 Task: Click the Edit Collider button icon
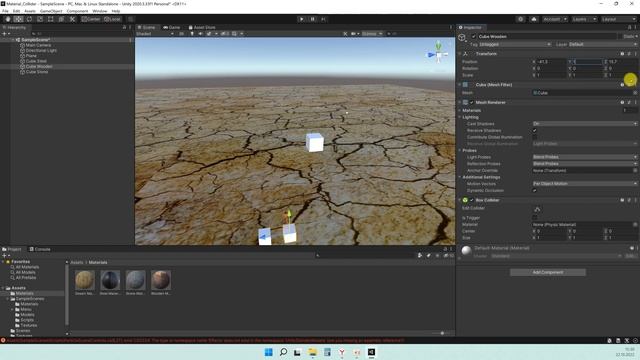point(537,209)
